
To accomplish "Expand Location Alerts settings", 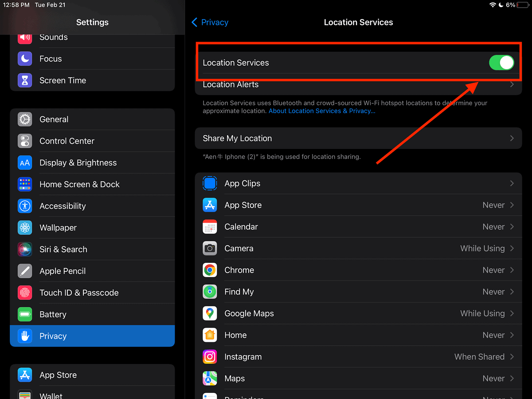I will (358, 84).
